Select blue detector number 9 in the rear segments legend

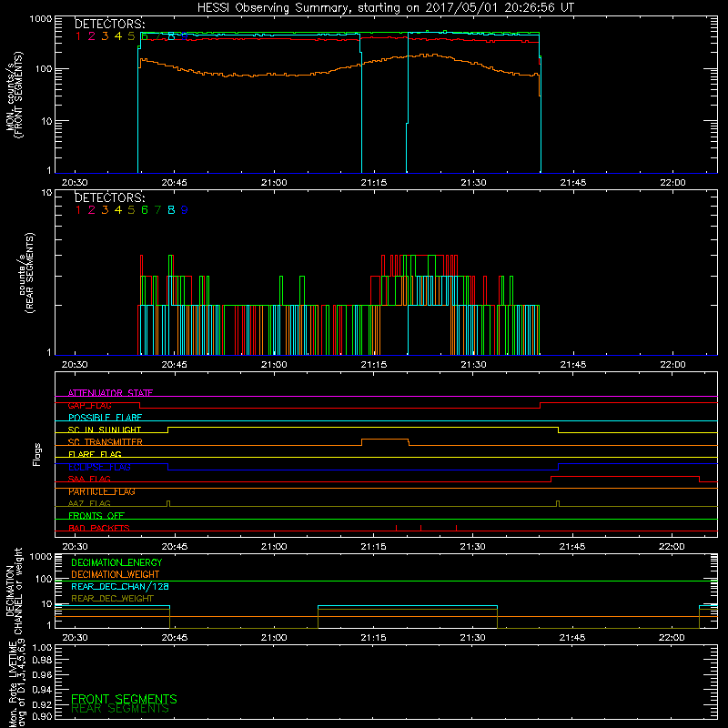tap(185, 210)
